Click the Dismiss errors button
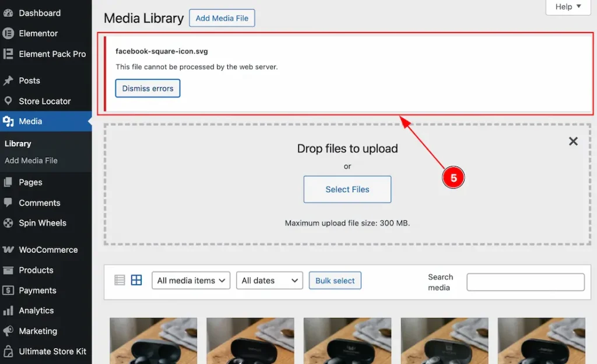 coord(148,89)
